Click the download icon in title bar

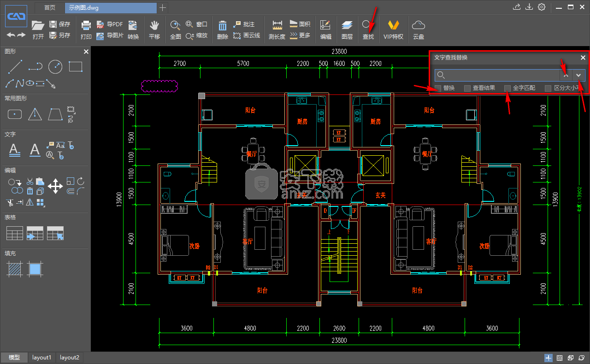[x=529, y=7]
